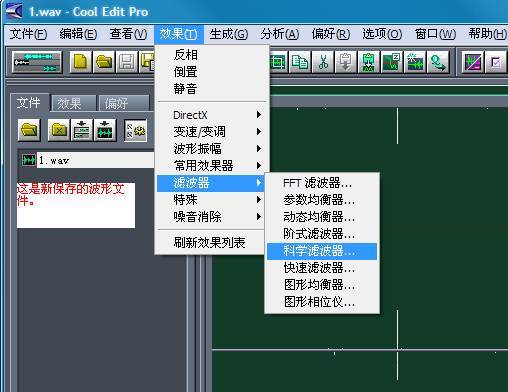Click the New file toolbar icon

80,62
